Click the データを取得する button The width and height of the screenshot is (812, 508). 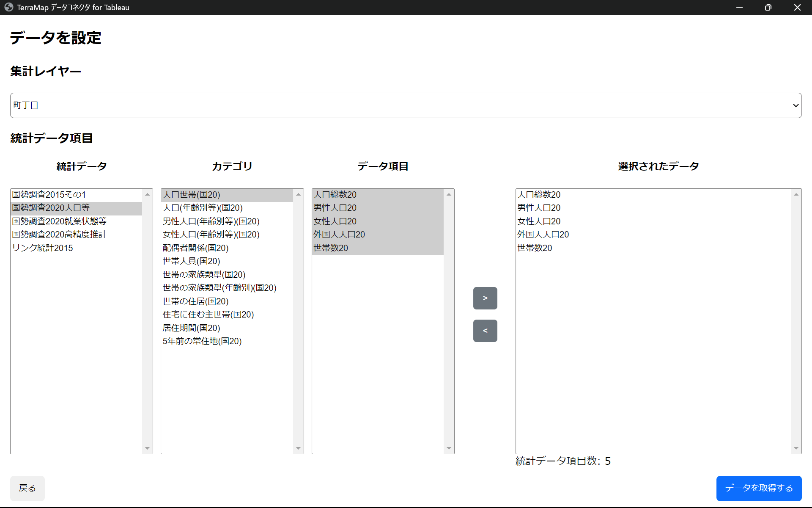click(759, 488)
